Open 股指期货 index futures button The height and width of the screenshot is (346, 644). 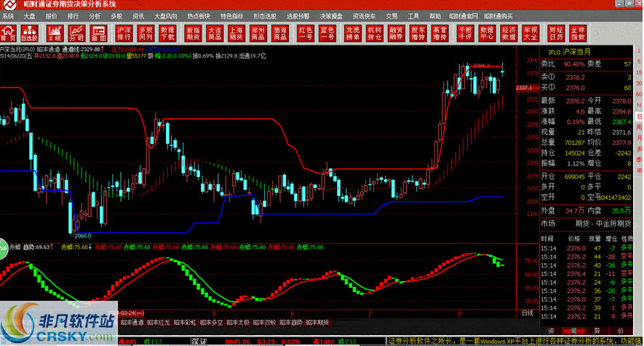pos(193,34)
